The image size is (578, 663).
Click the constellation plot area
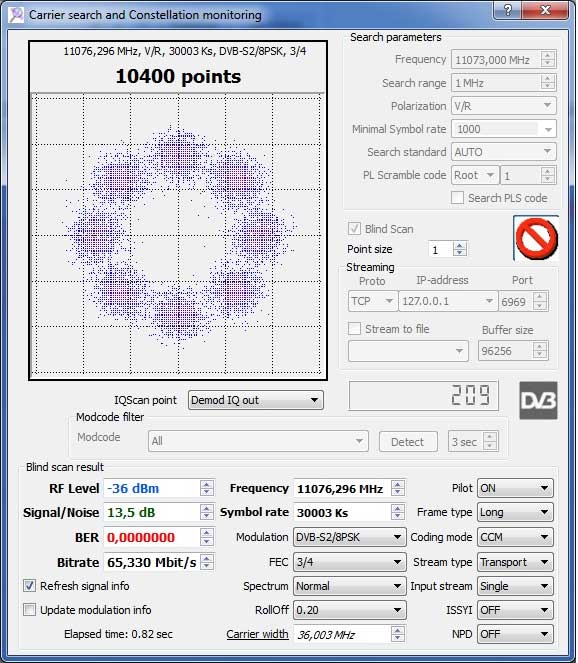pyautogui.click(x=178, y=234)
